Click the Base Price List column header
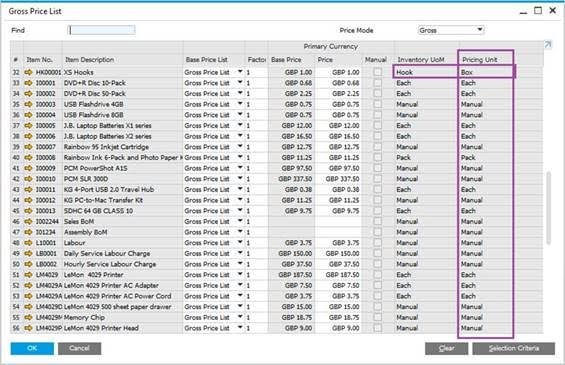Viewport: 565px width, 365px height. click(x=214, y=60)
